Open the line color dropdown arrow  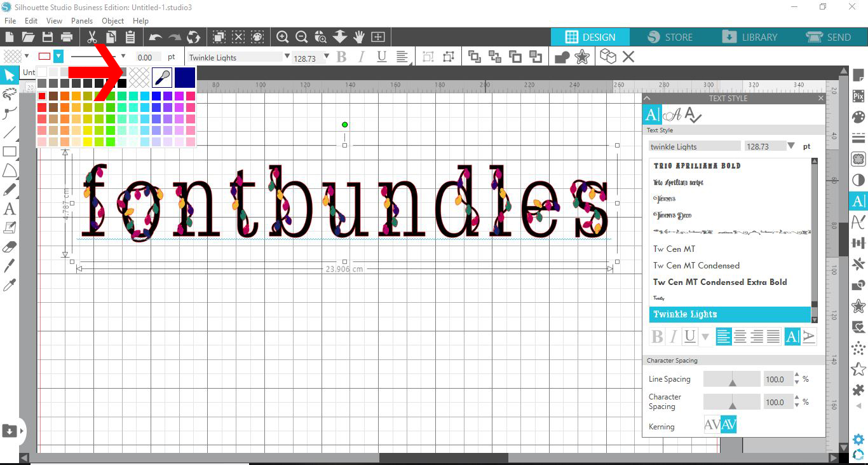click(x=58, y=56)
